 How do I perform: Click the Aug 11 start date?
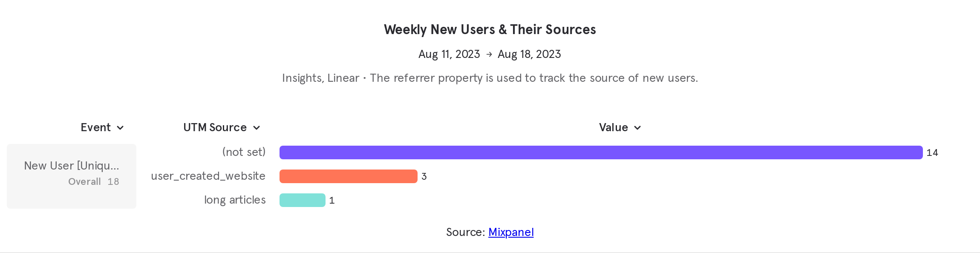click(x=449, y=54)
